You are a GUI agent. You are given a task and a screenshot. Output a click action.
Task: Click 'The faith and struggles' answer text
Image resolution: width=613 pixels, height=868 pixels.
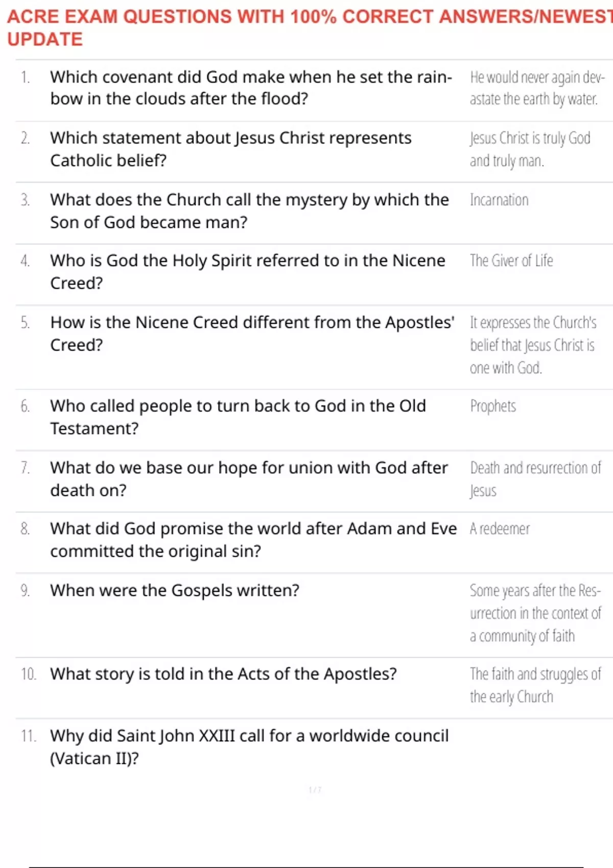(535, 685)
